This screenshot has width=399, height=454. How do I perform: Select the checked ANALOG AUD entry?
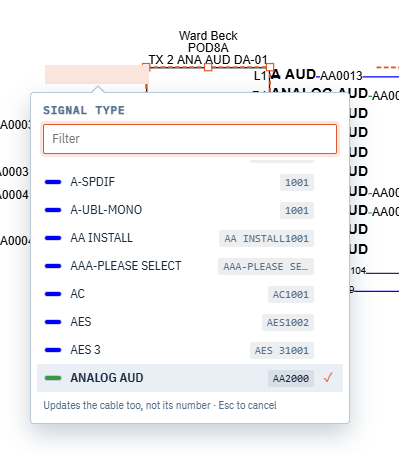[190, 378]
